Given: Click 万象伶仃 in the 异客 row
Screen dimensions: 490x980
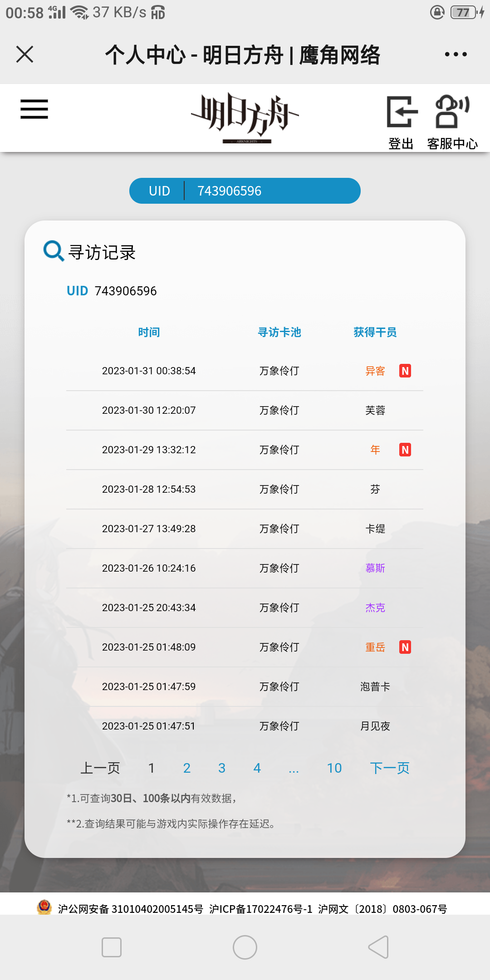Looking at the screenshot, I should pos(279,371).
